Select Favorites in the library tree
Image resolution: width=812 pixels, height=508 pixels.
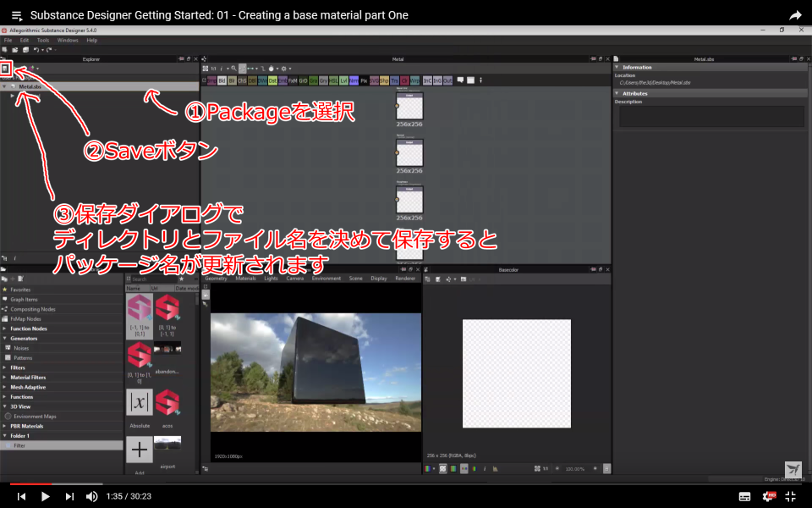click(x=20, y=290)
